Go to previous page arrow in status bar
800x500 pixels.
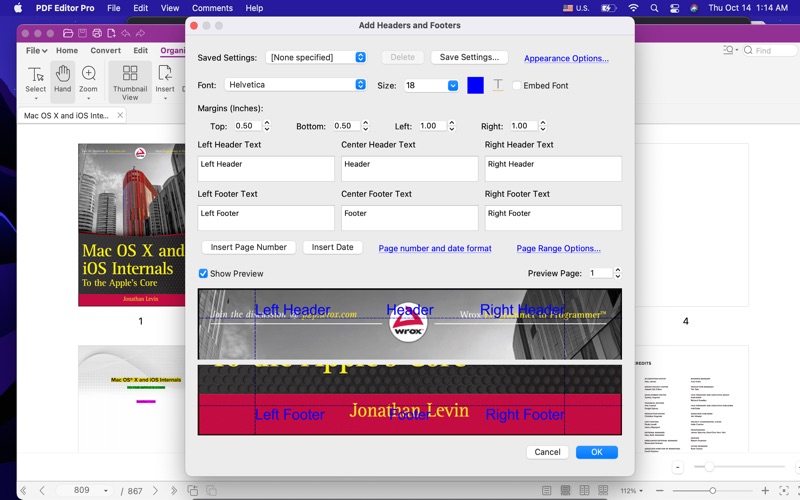coord(42,491)
